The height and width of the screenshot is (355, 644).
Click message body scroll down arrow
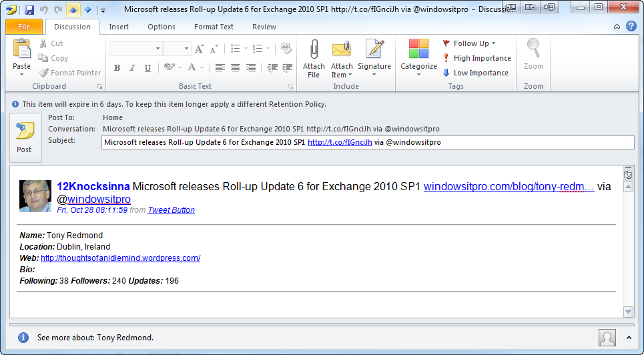tap(628, 312)
